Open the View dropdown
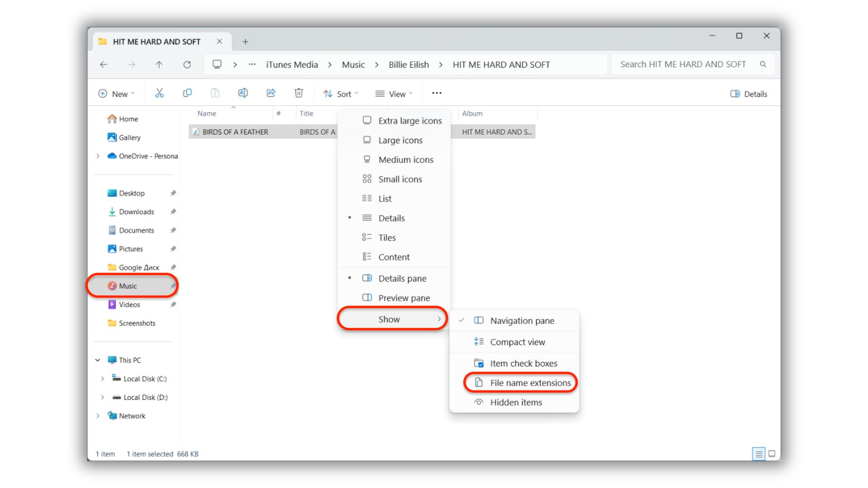 394,94
